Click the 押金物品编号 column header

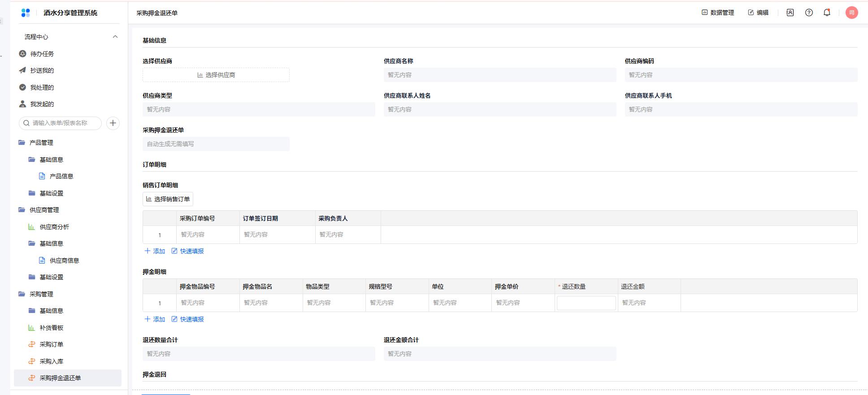[x=208, y=286]
